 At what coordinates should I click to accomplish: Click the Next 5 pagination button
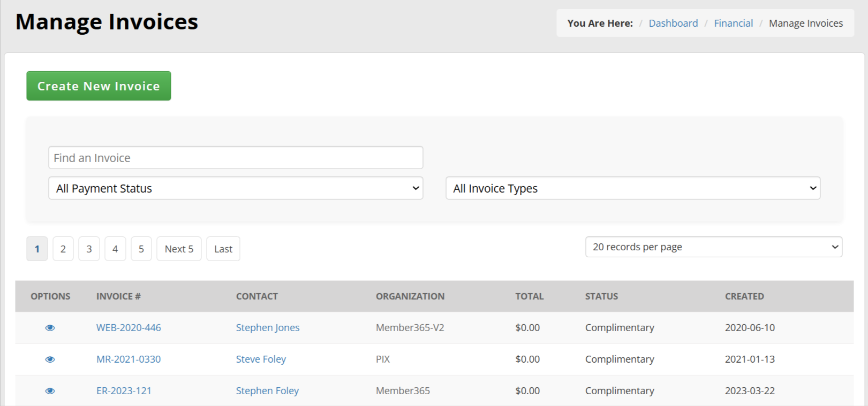(x=179, y=249)
